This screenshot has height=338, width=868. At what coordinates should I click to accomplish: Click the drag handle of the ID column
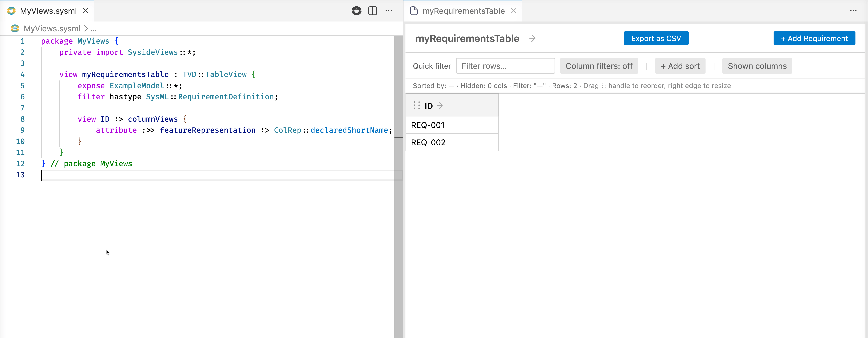tap(417, 106)
